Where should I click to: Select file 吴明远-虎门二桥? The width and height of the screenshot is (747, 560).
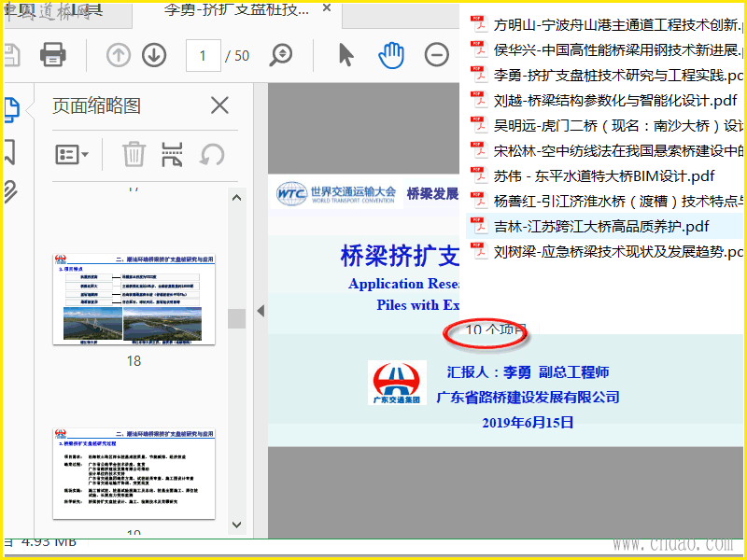tap(618, 126)
